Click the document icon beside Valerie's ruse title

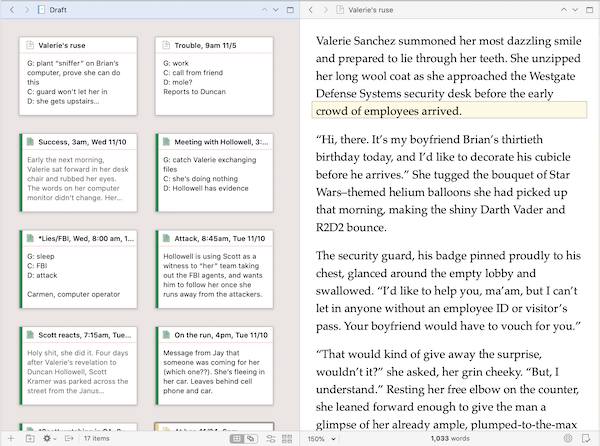tap(340, 10)
